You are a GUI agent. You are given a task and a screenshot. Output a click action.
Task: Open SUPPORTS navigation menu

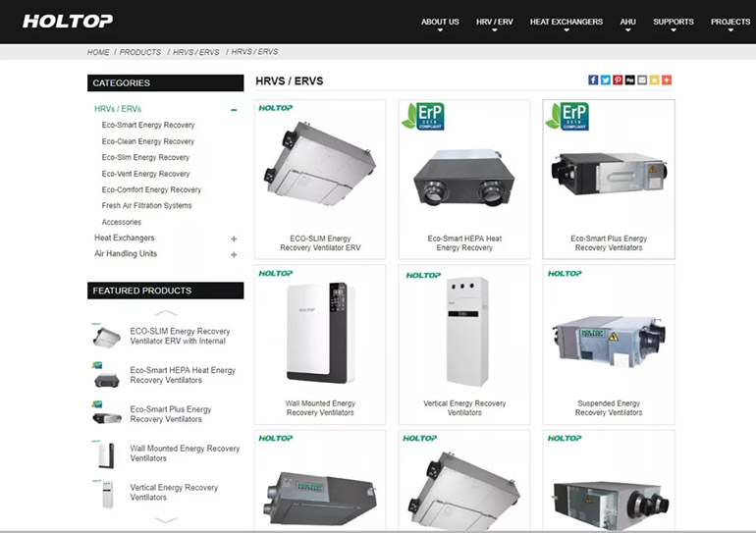click(674, 23)
